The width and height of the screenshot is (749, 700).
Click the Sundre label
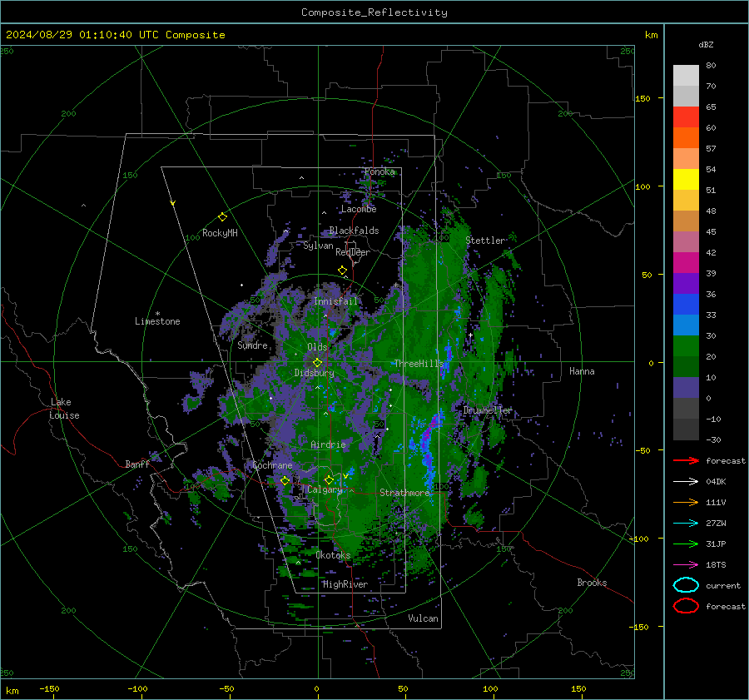pyautogui.click(x=252, y=345)
